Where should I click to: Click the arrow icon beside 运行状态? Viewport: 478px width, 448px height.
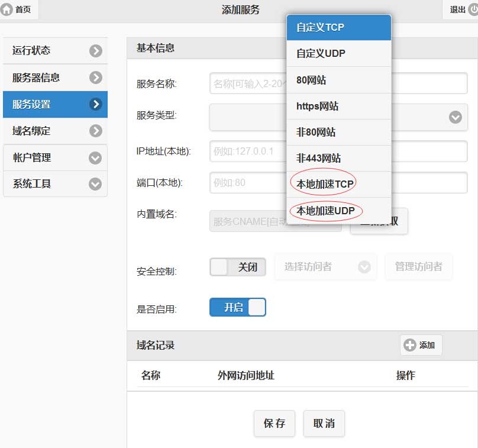[95, 51]
